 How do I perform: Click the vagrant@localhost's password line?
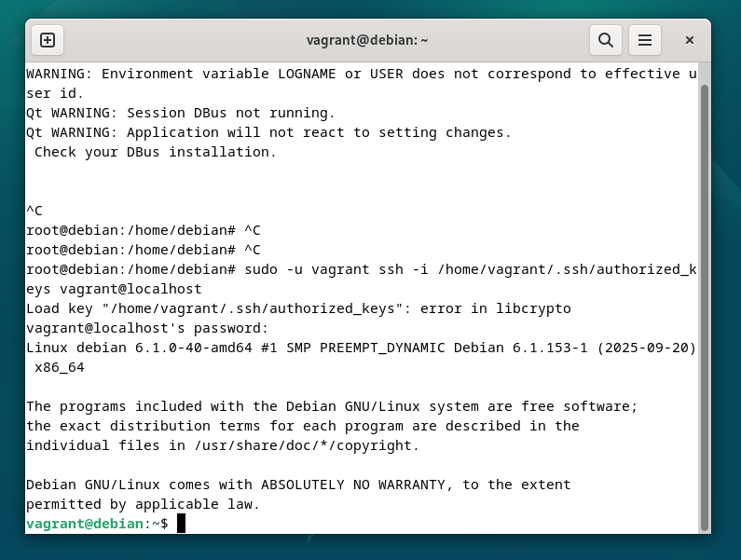(x=146, y=328)
